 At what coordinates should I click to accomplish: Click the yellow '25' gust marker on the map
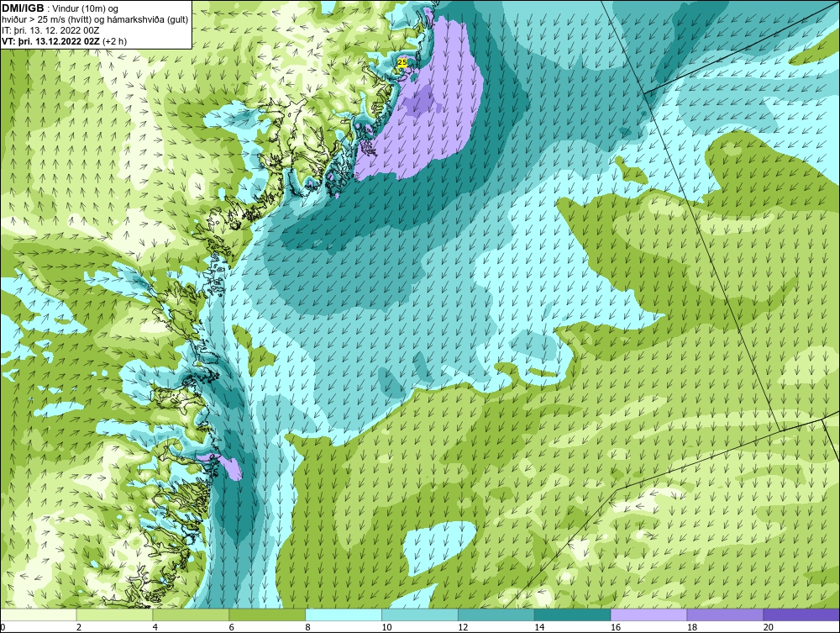click(x=402, y=63)
